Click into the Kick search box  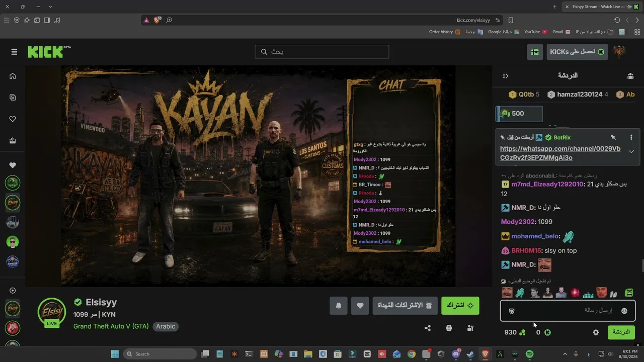(322, 52)
